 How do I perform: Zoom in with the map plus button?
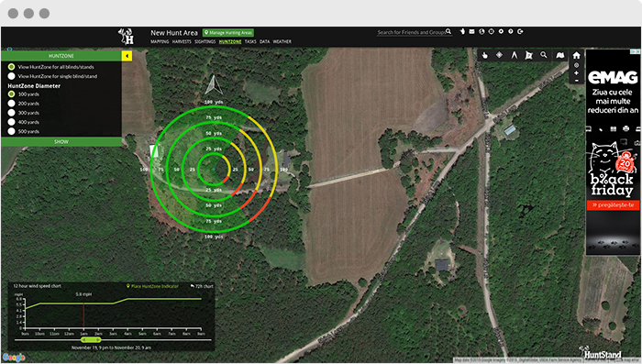point(577,72)
